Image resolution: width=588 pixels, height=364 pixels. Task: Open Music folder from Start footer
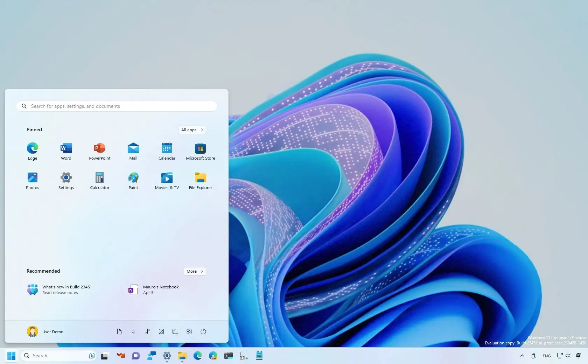pos(147,331)
